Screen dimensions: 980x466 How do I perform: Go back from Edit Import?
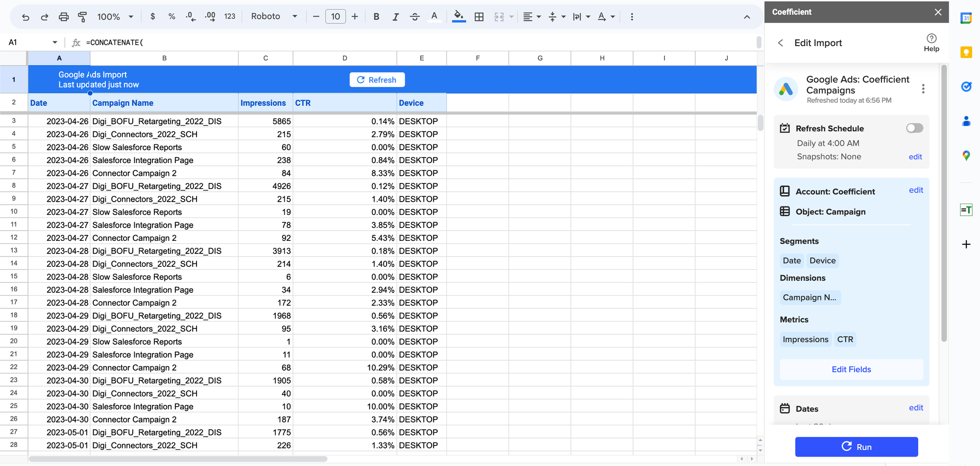781,43
